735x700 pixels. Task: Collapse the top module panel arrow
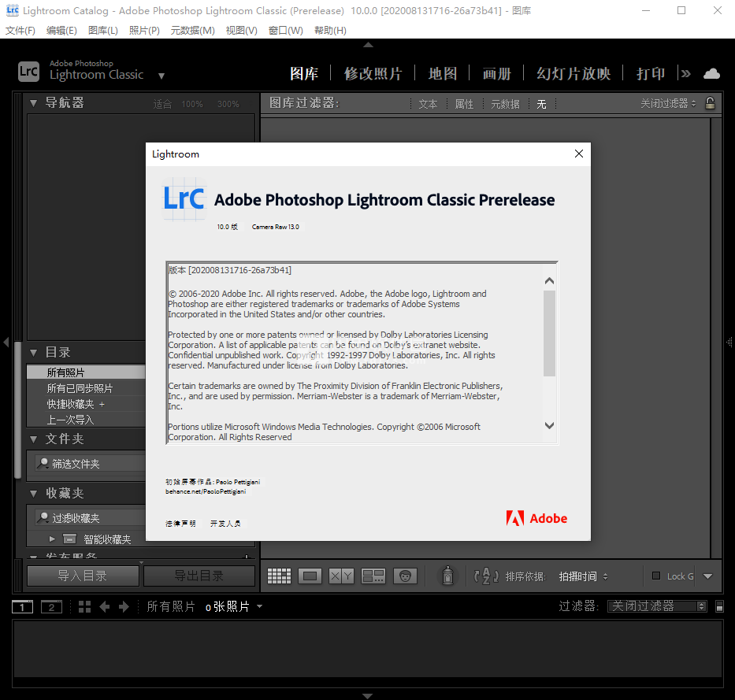pos(368,45)
